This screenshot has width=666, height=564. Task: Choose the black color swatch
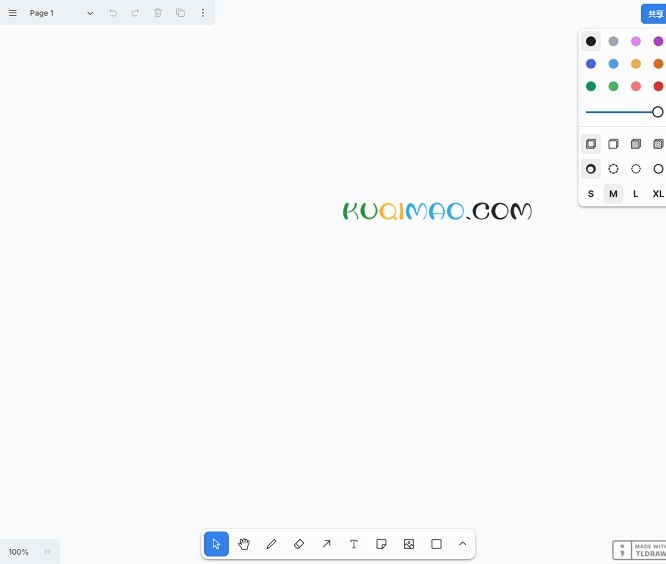point(590,41)
